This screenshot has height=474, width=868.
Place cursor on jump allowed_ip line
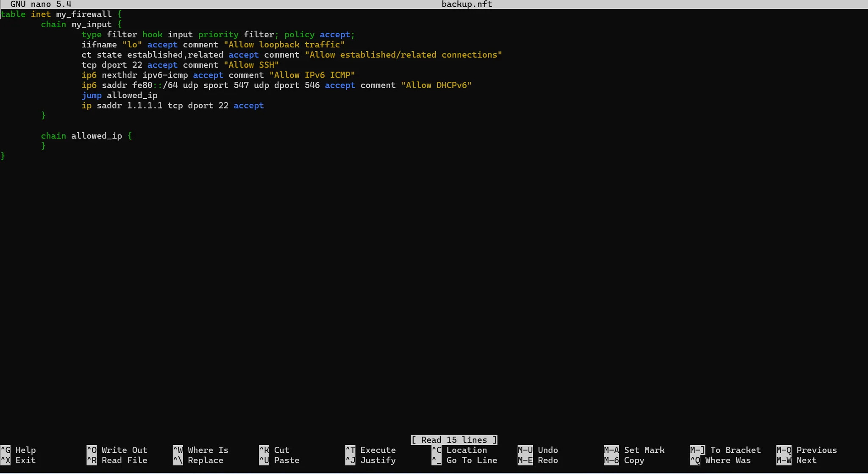pyautogui.click(x=120, y=95)
